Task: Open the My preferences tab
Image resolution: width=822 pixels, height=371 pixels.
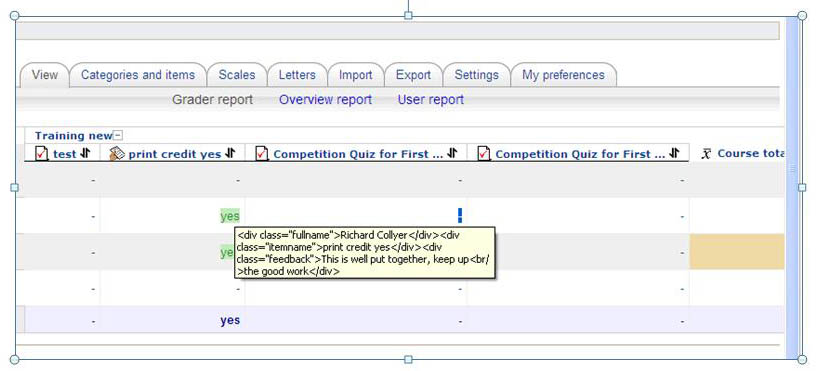Action: pos(564,75)
